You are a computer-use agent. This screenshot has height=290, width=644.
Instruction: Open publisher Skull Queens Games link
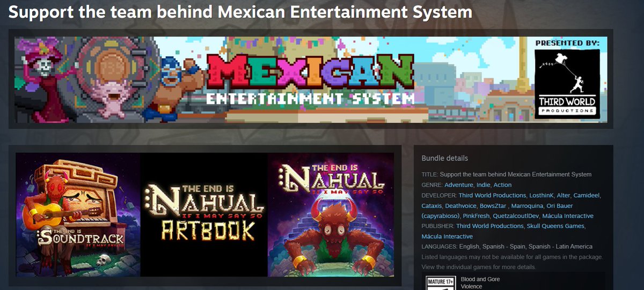coord(555,226)
